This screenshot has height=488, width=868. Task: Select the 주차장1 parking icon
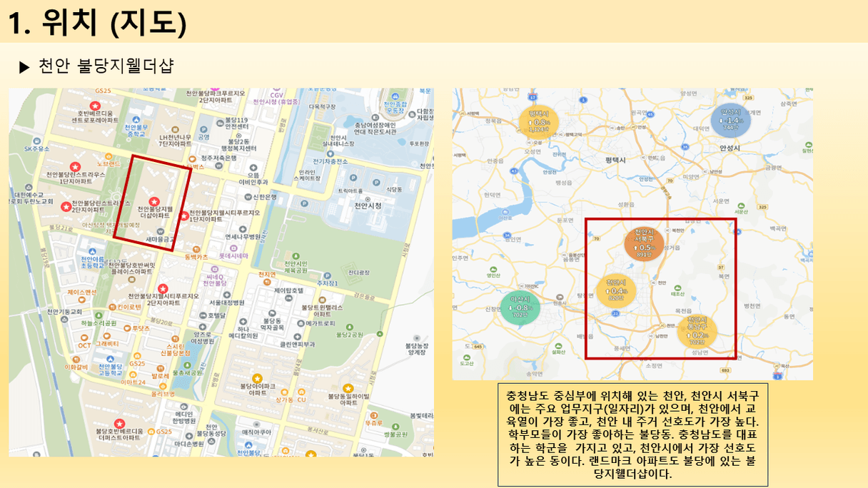coord(326,274)
